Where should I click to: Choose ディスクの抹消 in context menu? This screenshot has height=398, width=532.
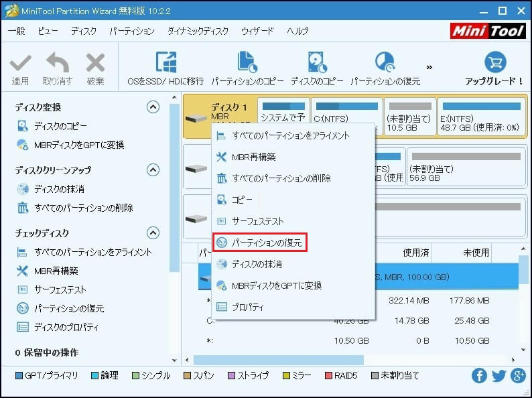[x=293, y=264]
